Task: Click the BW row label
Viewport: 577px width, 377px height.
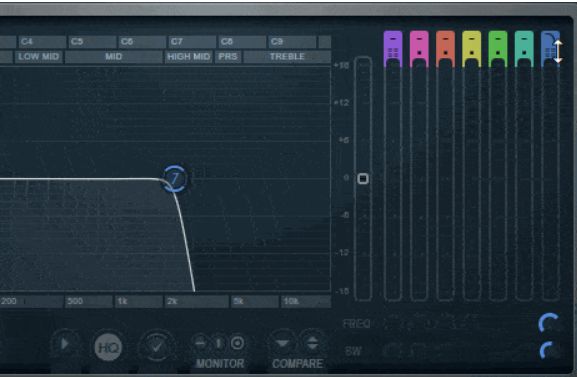Action: [x=353, y=351]
